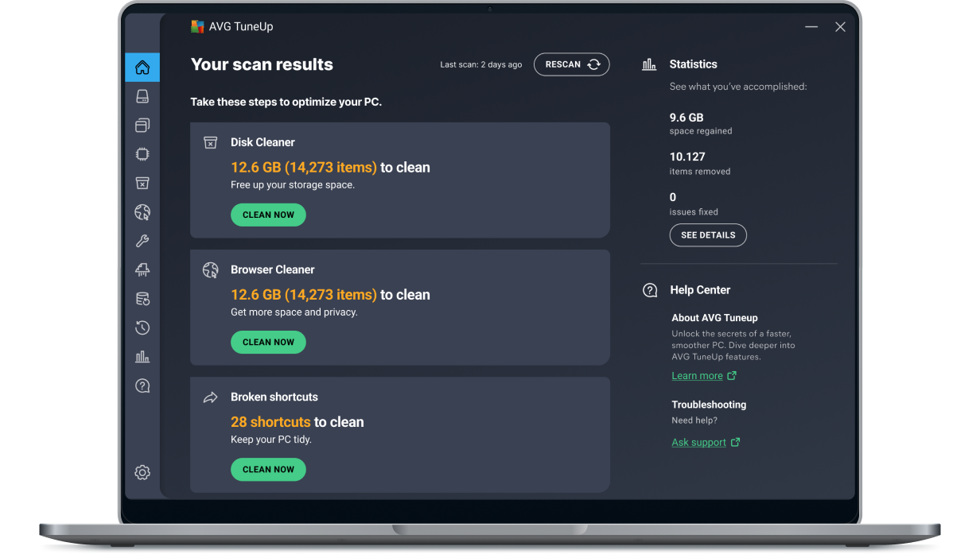Open statistics bar chart sidebar icon
The height and width of the screenshot is (554, 980).
[x=142, y=357]
